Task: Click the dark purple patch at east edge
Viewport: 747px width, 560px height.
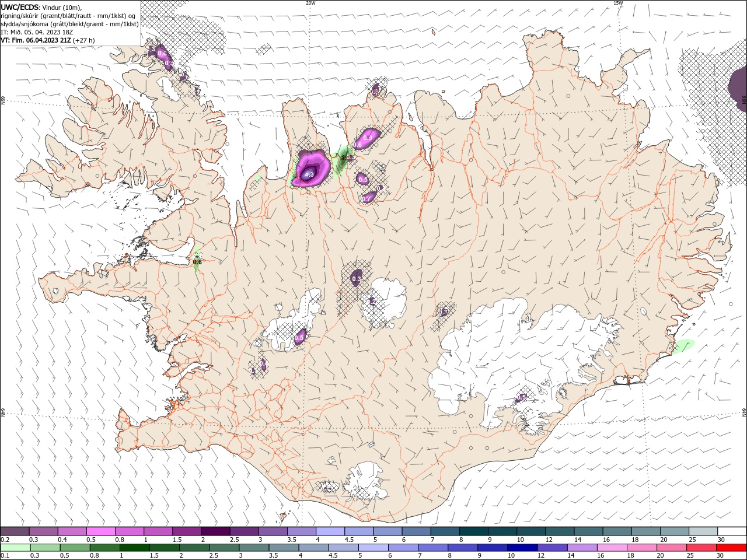Action: click(738, 87)
